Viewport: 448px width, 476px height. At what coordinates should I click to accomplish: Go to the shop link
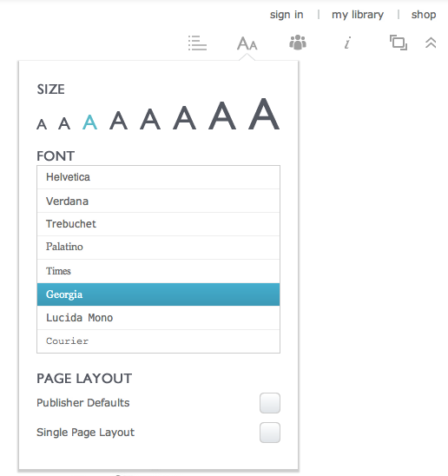424,15
